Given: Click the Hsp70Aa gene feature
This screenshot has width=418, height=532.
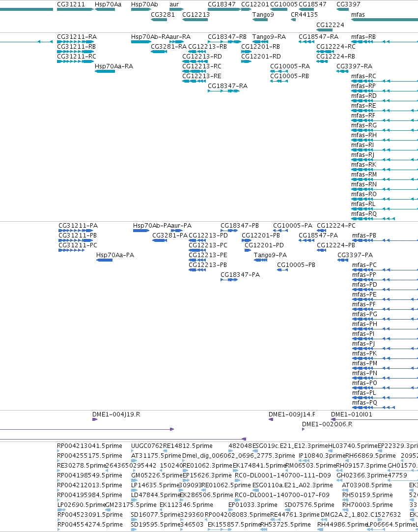Looking at the screenshot, I should pyautogui.click(x=105, y=9).
